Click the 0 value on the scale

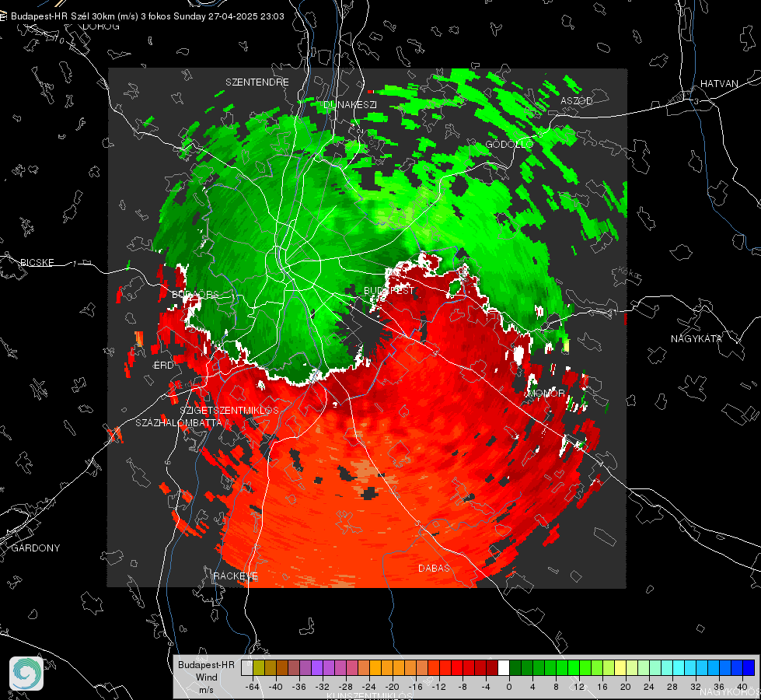[x=509, y=687]
